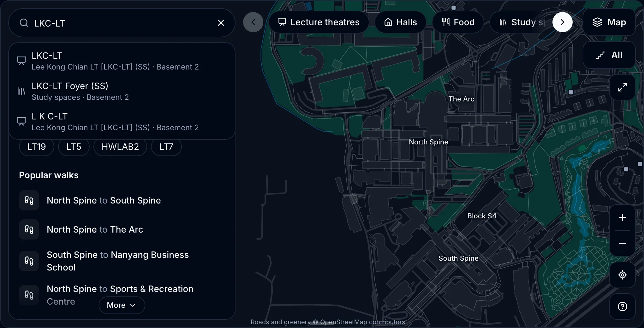Choose the LT7 quick chip
The height and width of the screenshot is (328, 644).
[166, 147]
